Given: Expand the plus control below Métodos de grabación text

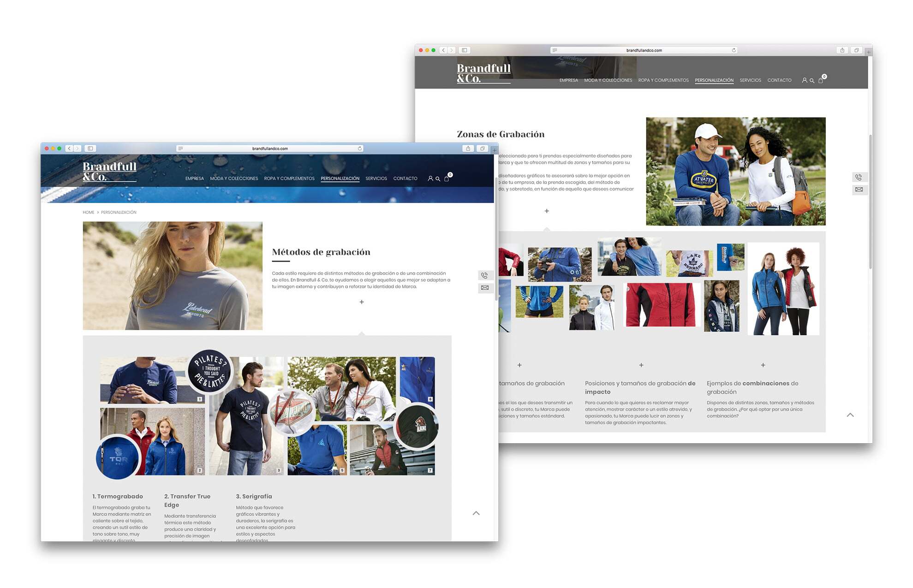Looking at the screenshot, I should (362, 302).
